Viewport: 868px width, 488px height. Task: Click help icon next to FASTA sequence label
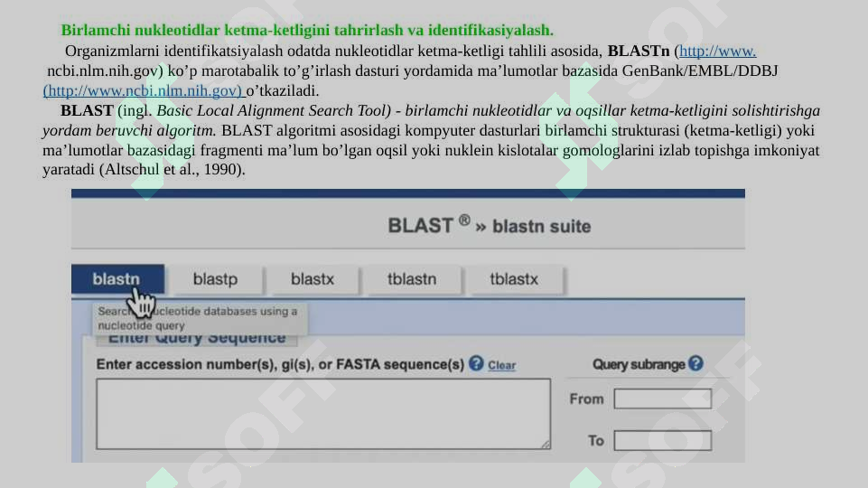coord(476,363)
